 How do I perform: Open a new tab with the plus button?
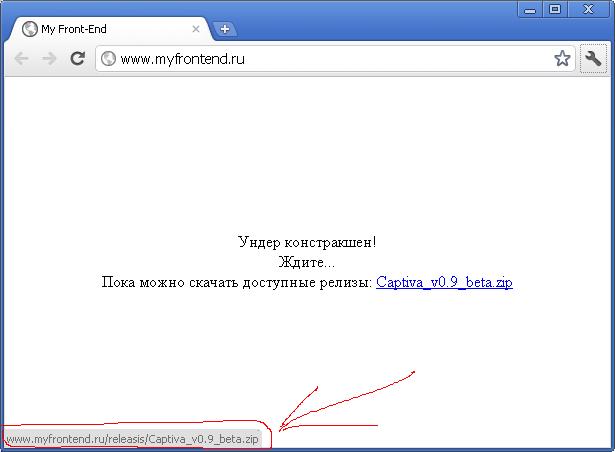(x=225, y=29)
